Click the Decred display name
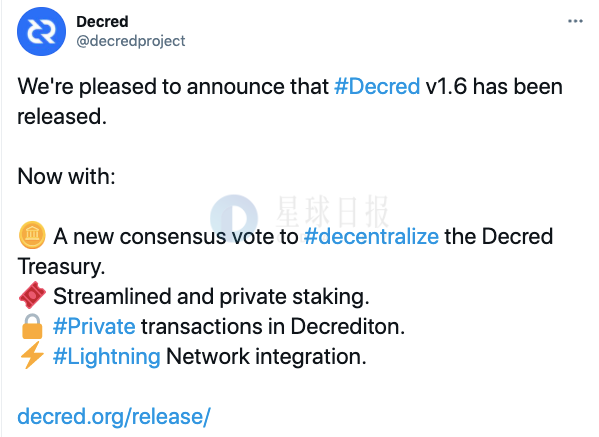This screenshot has height=437, width=599. [102, 22]
